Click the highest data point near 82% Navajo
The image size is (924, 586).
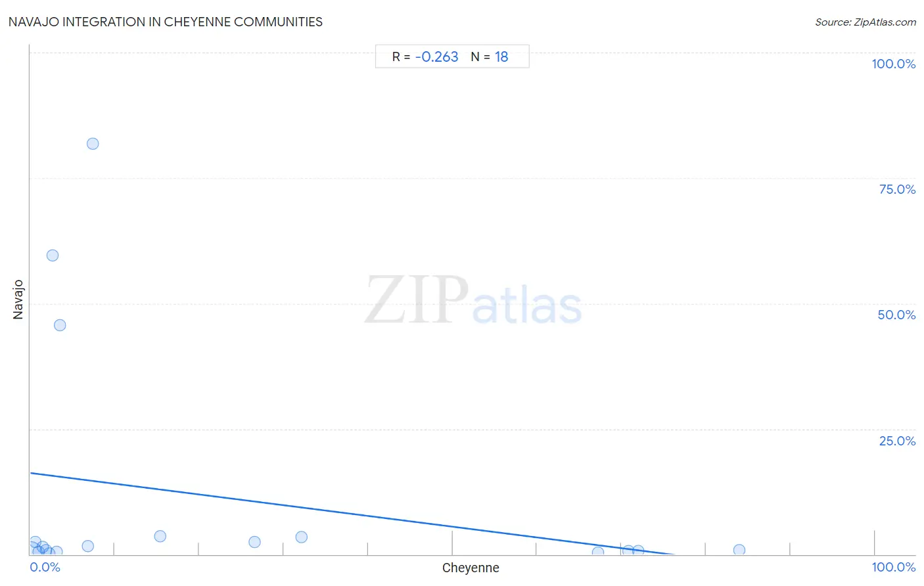pyautogui.click(x=93, y=144)
